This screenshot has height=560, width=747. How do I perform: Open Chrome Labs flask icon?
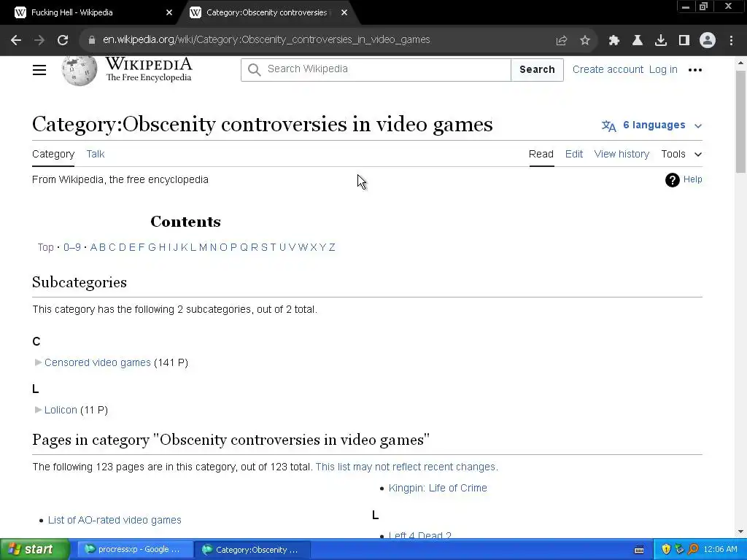click(638, 41)
